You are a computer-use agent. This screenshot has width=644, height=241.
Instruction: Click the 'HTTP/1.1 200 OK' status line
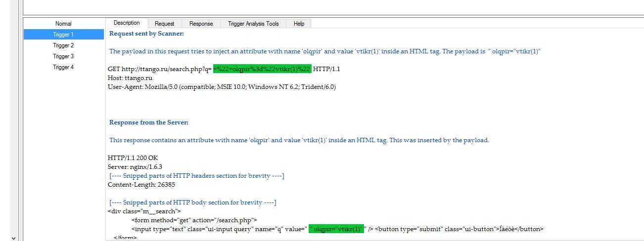tap(133, 158)
